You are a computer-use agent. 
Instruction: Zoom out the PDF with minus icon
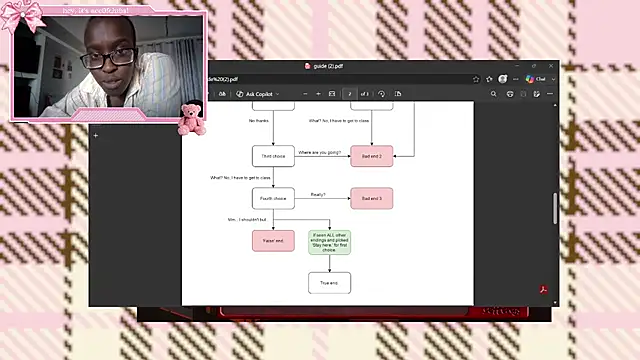305,94
